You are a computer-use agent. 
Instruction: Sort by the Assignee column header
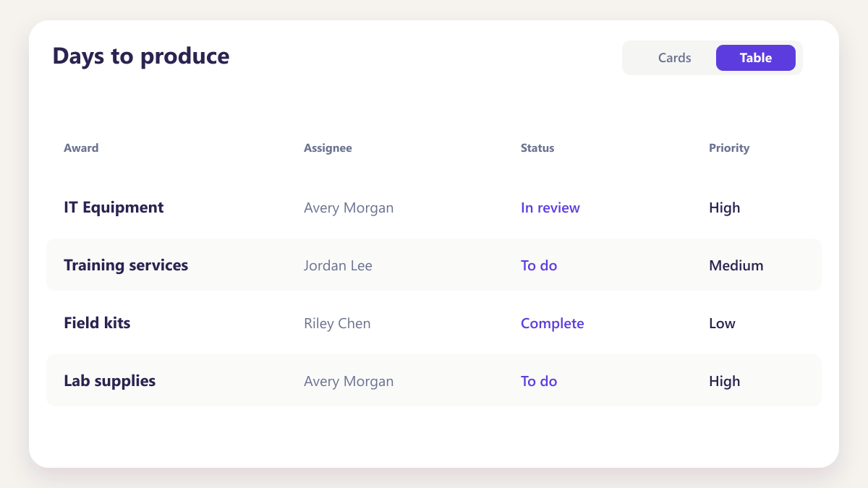coord(328,148)
